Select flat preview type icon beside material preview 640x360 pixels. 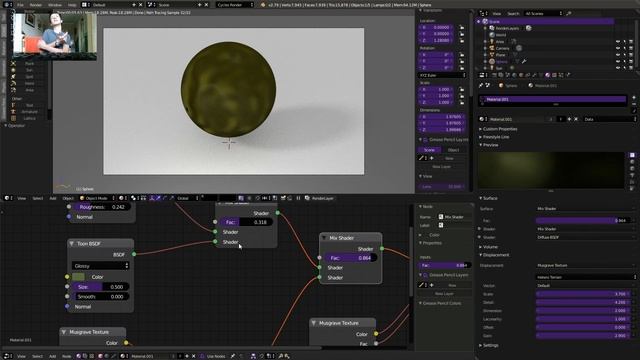[x=632, y=155]
